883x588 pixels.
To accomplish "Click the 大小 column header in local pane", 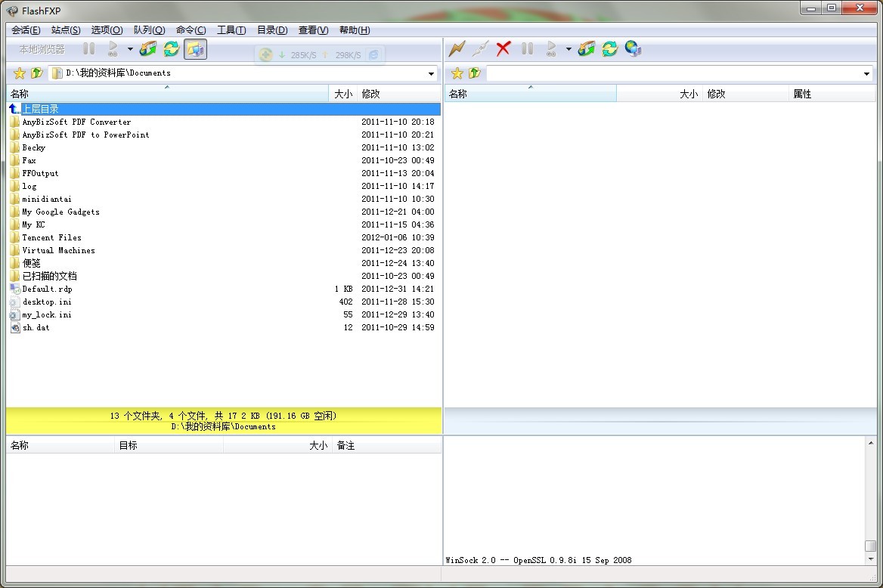I will tap(342, 94).
